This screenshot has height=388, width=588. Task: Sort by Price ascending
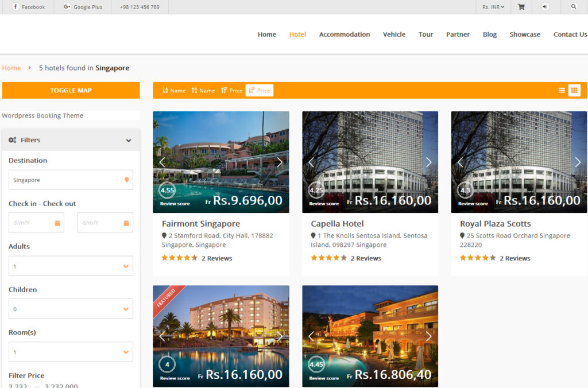pos(232,90)
